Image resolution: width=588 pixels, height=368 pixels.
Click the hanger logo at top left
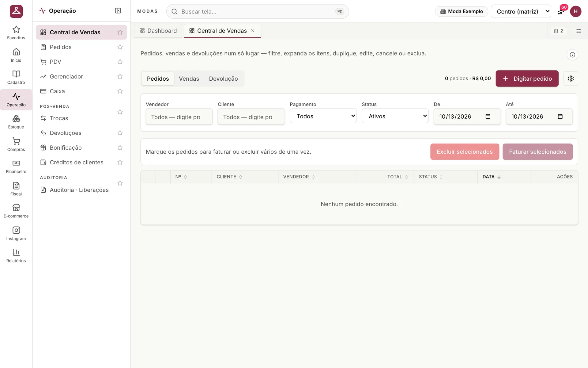tap(16, 11)
